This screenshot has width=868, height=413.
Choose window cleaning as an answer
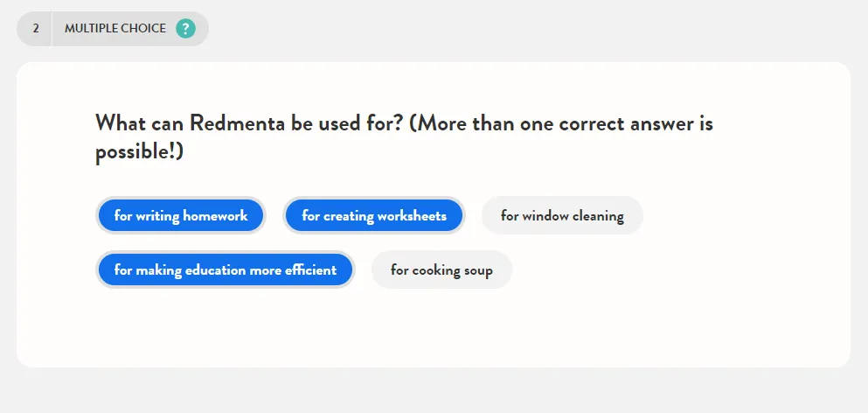(562, 215)
